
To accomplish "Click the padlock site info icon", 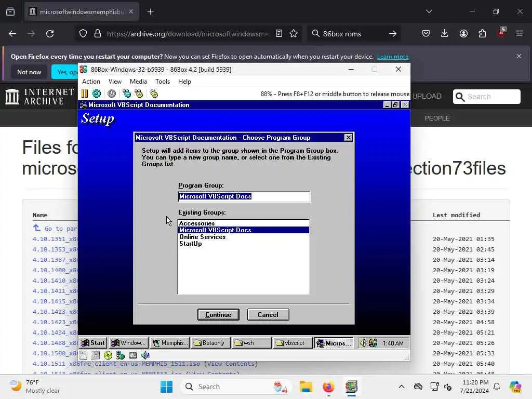I will coord(98,34).
